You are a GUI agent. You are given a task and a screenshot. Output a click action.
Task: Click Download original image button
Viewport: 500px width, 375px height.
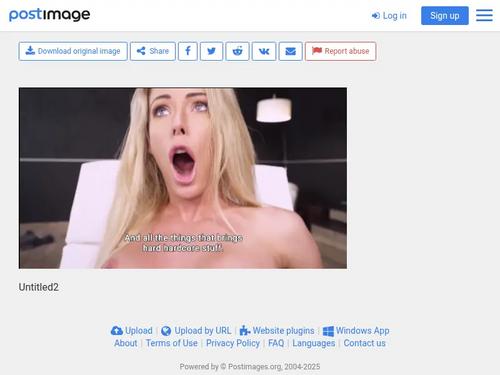click(x=73, y=51)
